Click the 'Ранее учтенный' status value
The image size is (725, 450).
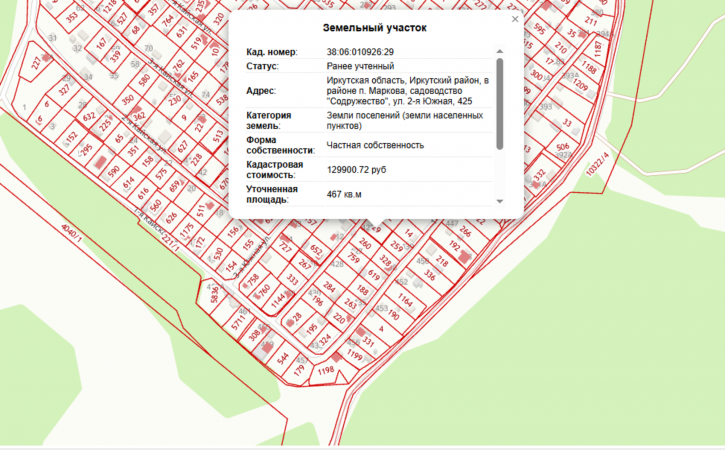(360, 66)
